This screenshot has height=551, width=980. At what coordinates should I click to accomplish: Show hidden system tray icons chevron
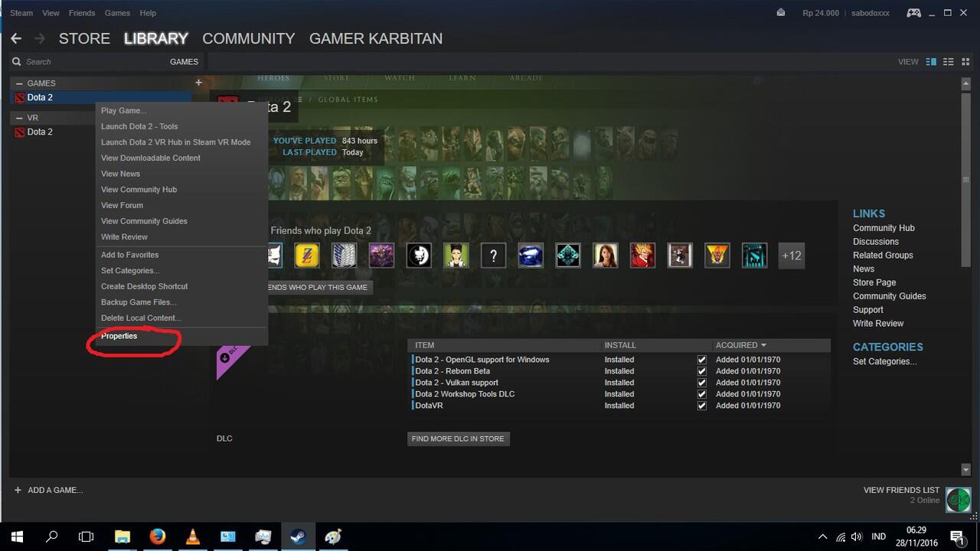click(x=823, y=536)
